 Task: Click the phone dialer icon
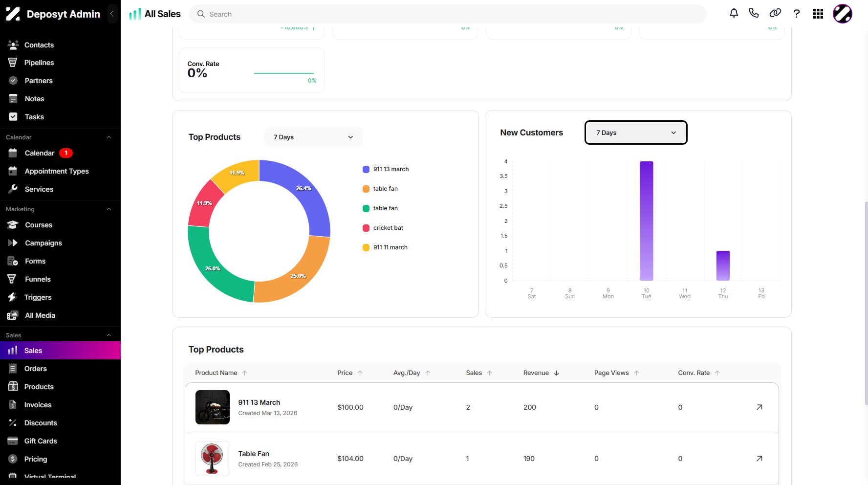coord(754,13)
